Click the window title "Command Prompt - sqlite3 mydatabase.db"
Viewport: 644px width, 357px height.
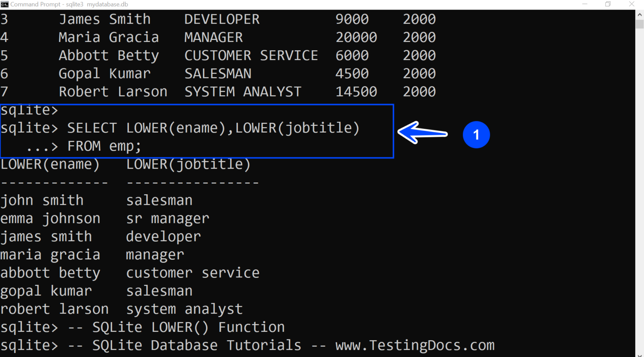click(69, 4)
